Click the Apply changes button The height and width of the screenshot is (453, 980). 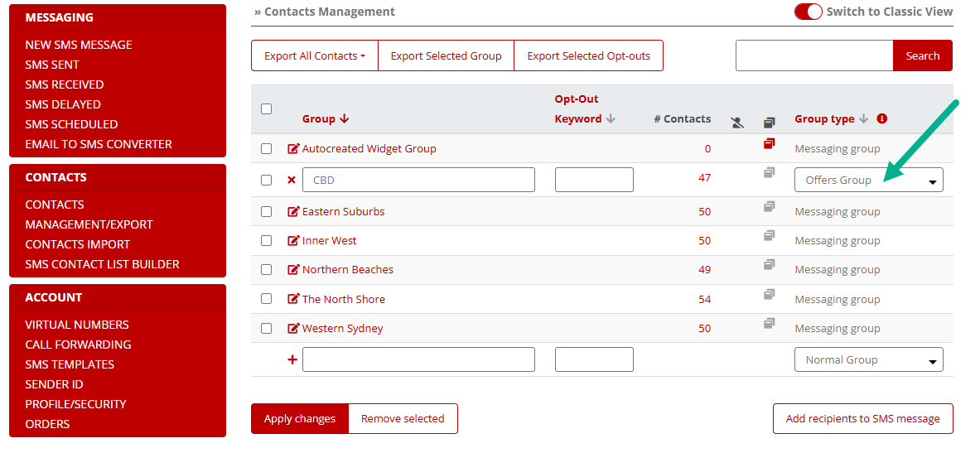pyautogui.click(x=300, y=418)
